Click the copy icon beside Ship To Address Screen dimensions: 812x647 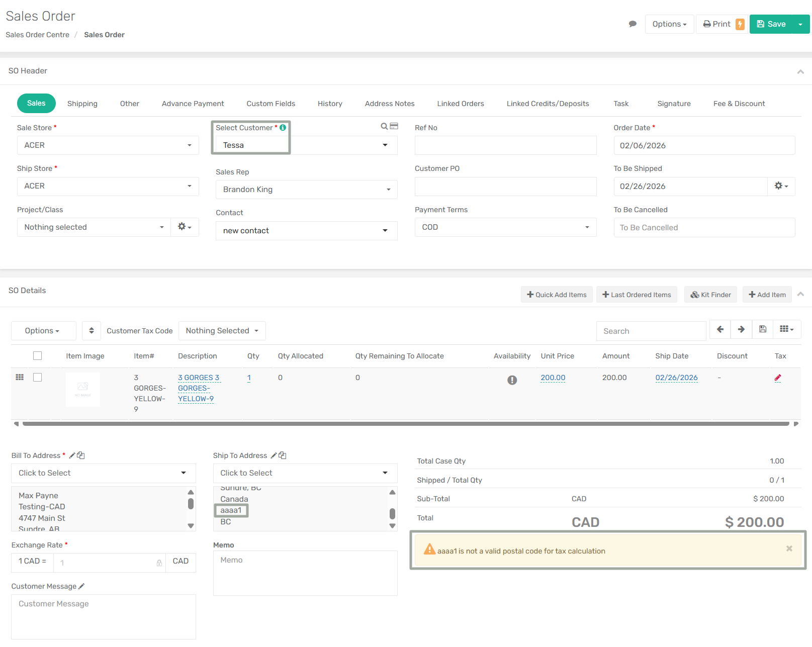pos(283,455)
